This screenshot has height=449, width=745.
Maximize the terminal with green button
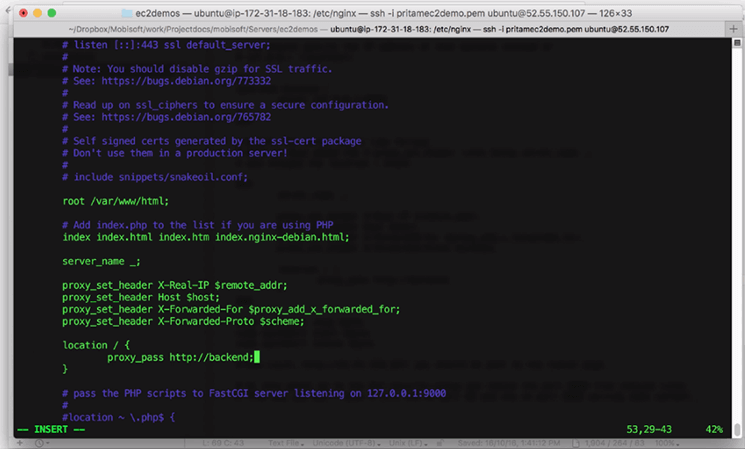[52, 13]
